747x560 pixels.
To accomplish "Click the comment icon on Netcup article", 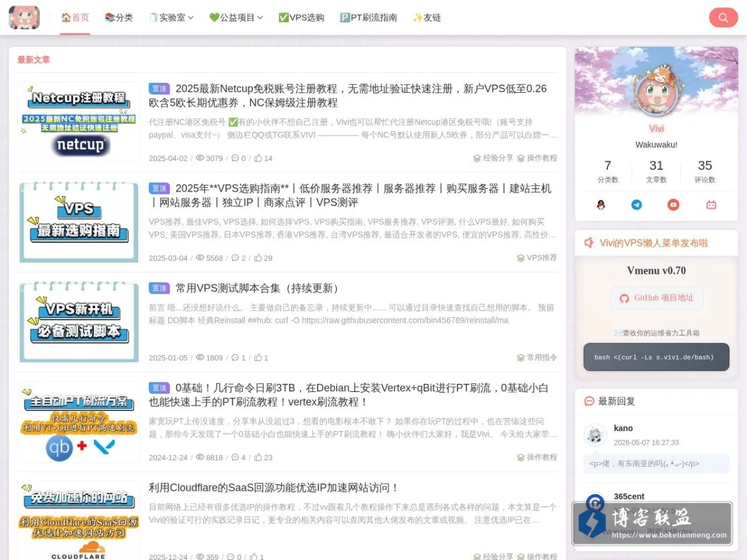I will [235, 158].
